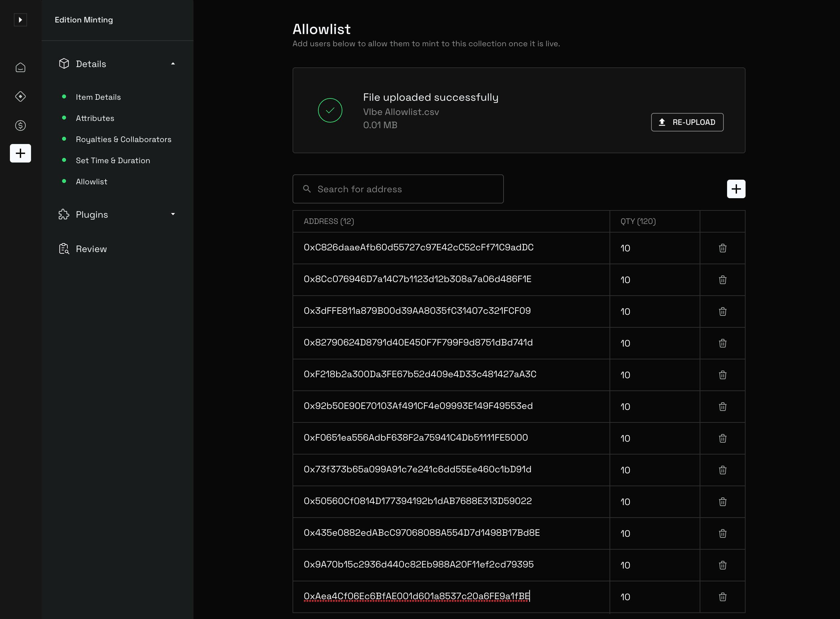
Task: Click the RE-UPLOAD button
Action: [x=687, y=122]
